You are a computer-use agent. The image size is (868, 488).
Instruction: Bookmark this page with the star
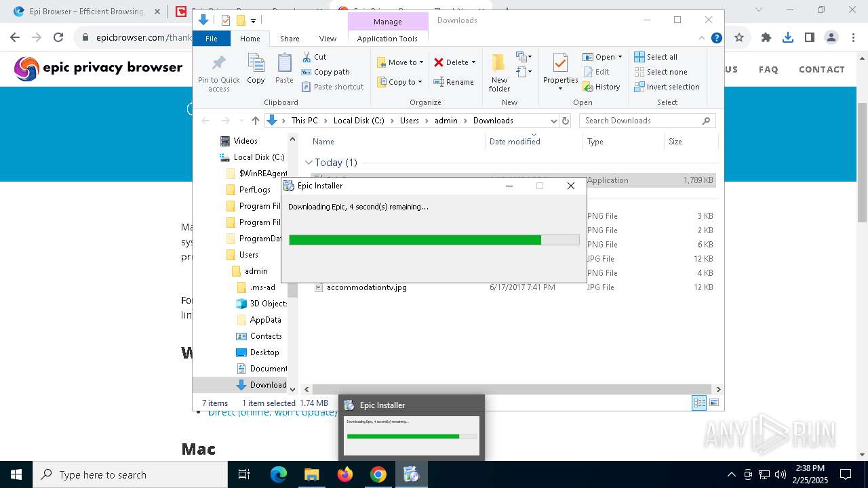point(739,38)
